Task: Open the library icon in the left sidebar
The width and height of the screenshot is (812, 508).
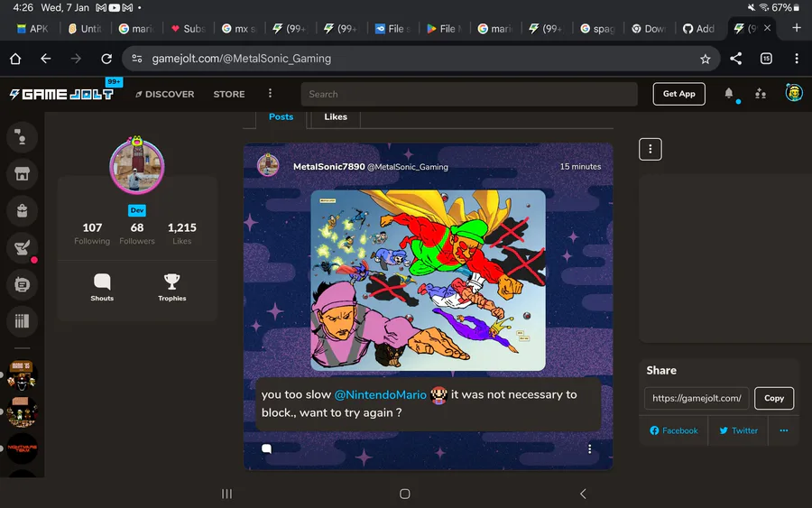Action: (22, 321)
